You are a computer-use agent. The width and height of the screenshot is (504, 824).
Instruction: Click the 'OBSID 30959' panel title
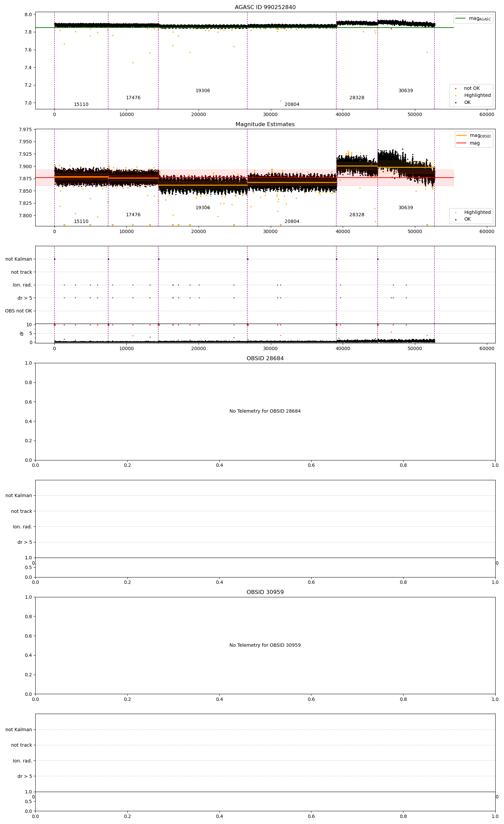pos(265,592)
